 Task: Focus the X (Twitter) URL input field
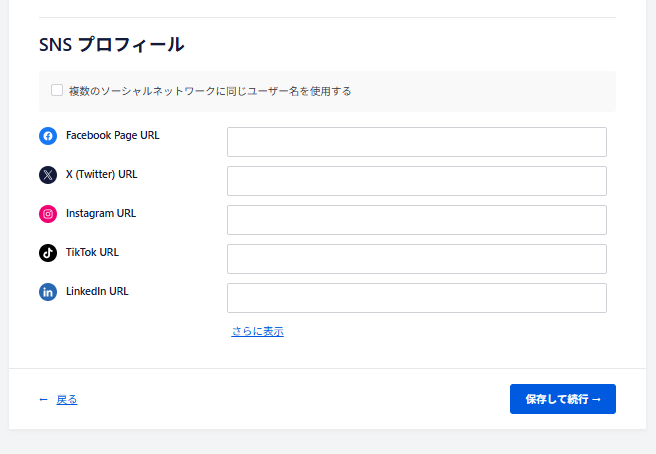click(416, 181)
